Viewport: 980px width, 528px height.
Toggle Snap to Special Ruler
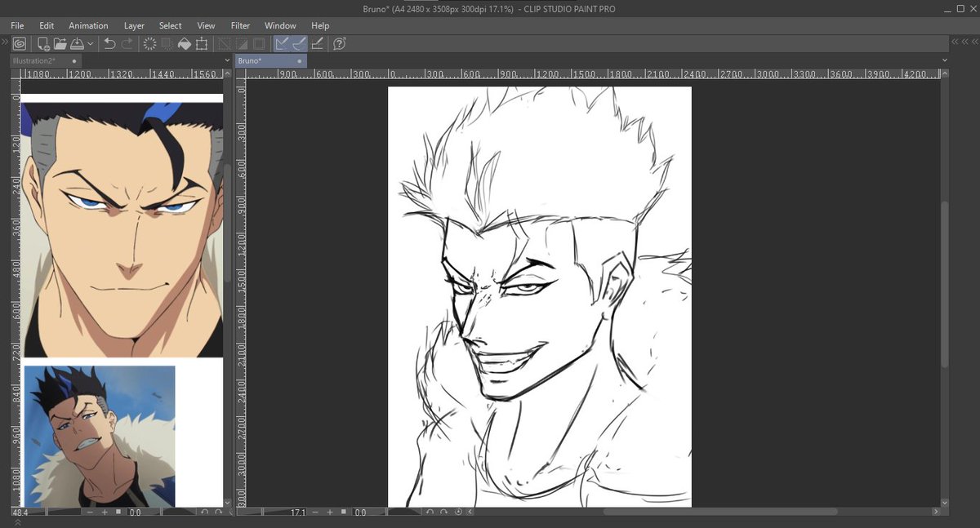299,43
